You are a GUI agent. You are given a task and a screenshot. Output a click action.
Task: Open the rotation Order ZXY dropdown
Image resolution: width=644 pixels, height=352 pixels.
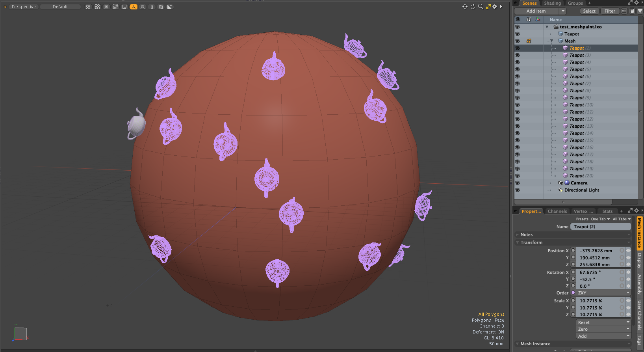tap(603, 293)
